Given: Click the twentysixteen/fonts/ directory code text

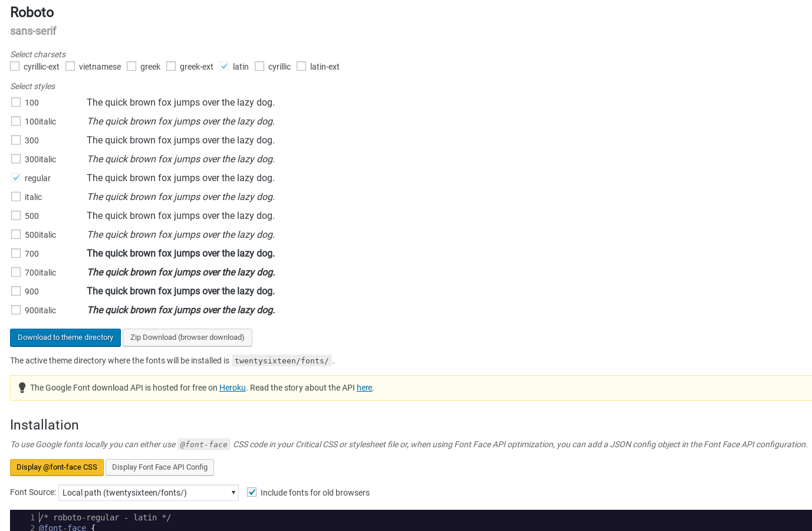Looking at the screenshot, I should [x=282, y=360].
